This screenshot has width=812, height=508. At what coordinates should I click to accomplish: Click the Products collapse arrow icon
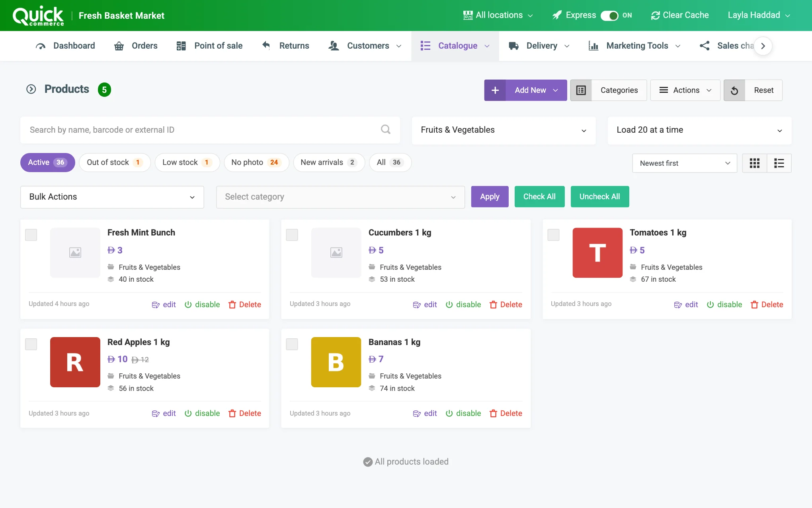coord(31,89)
